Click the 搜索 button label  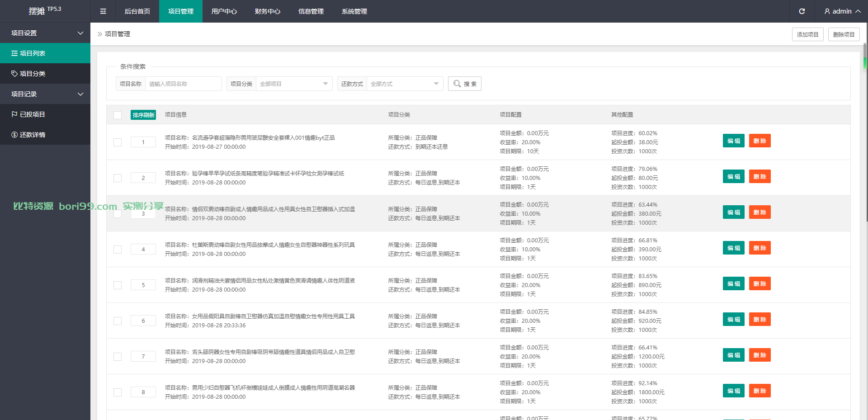[470, 84]
